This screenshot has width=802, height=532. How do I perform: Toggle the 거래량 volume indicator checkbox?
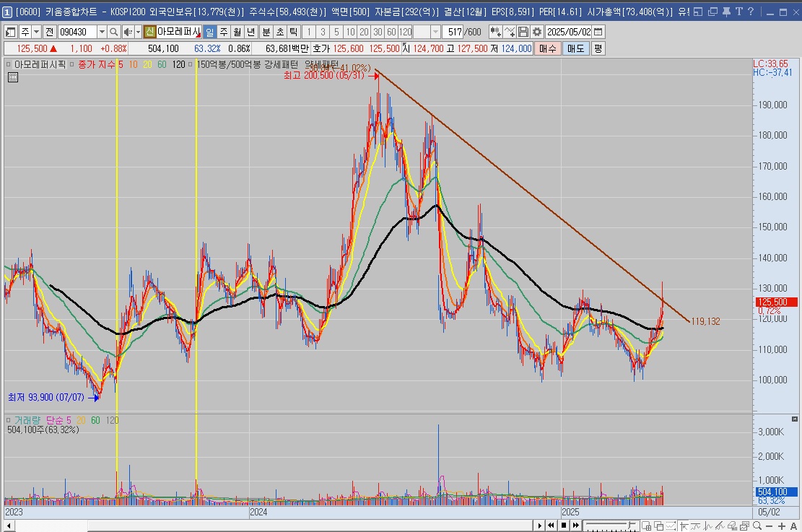tap(8, 420)
